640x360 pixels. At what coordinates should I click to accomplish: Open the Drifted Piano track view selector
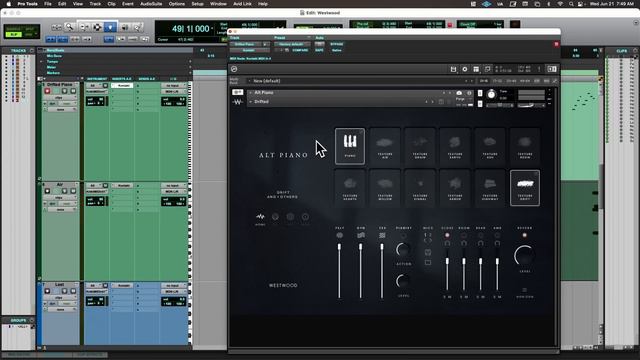59,98
